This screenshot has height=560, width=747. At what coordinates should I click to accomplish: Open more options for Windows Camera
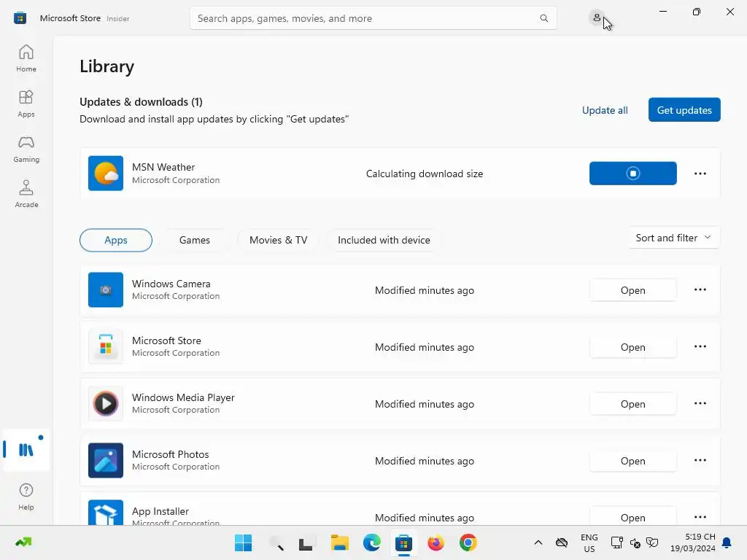tap(700, 289)
